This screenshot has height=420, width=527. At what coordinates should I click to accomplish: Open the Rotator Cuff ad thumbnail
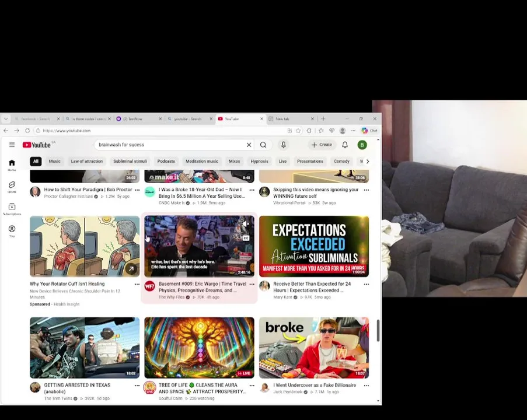click(85, 247)
